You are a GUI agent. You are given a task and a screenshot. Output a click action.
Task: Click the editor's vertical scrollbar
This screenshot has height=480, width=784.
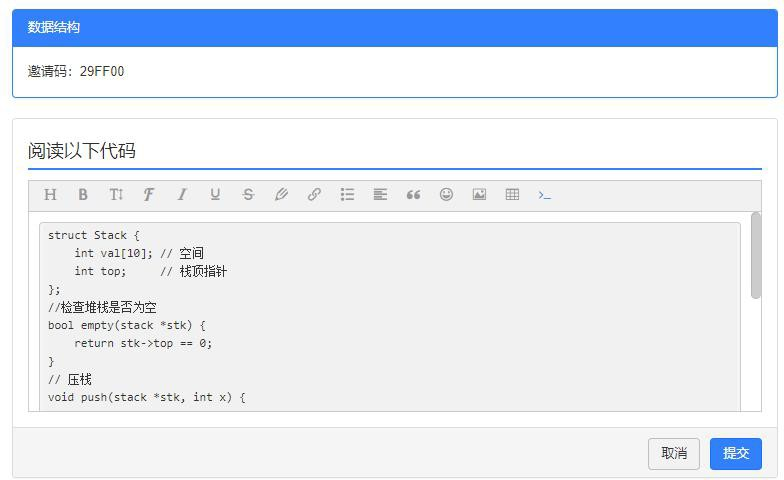[756, 256]
